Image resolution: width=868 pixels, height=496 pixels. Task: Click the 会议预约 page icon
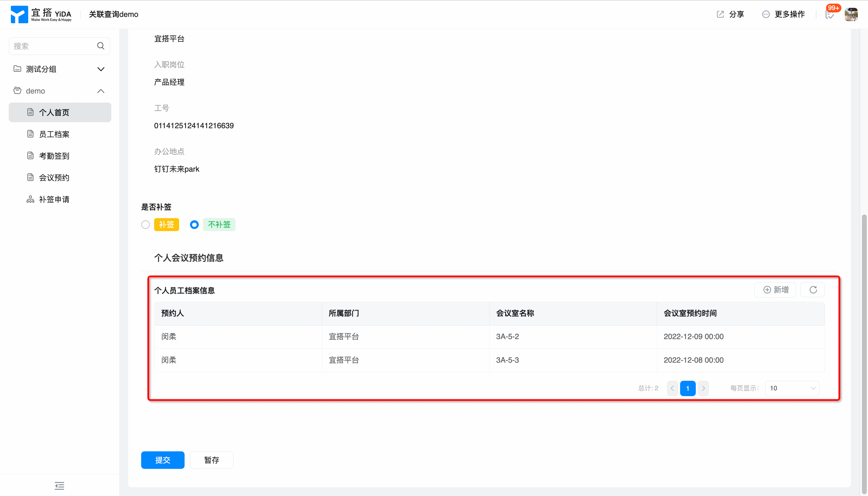(x=30, y=177)
